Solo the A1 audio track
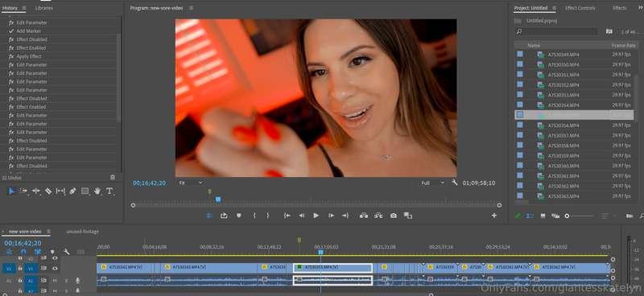The image size is (644, 296). 66,281
